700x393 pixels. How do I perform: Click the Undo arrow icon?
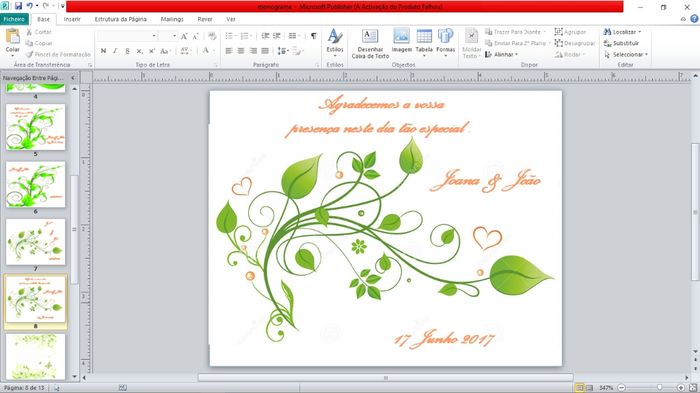coord(29,6)
